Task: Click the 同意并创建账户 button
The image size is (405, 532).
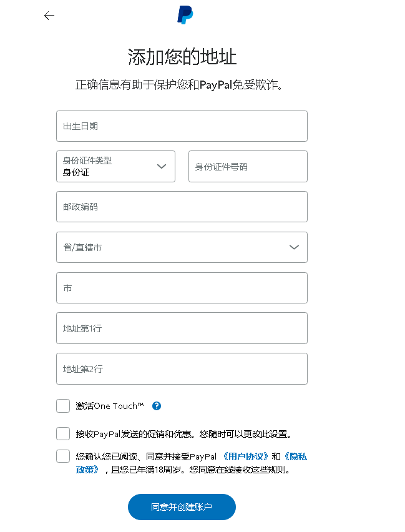Action: (x=182, y=507)
